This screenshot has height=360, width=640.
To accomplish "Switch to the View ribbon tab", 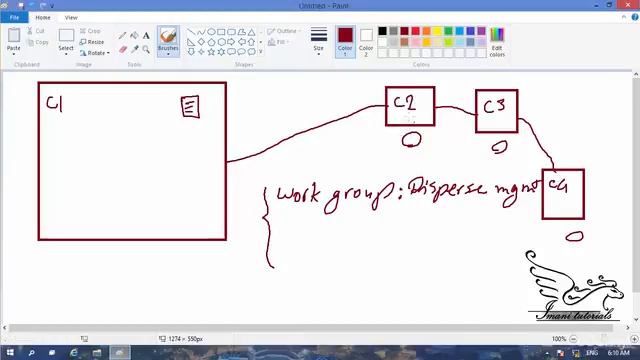I will 71,18.
